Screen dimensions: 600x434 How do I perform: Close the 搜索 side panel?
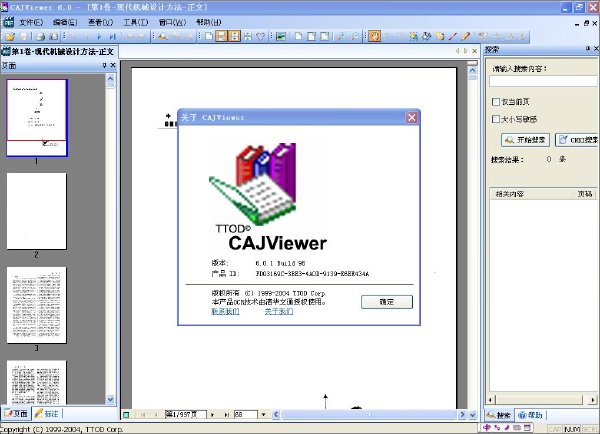[596, 49]
